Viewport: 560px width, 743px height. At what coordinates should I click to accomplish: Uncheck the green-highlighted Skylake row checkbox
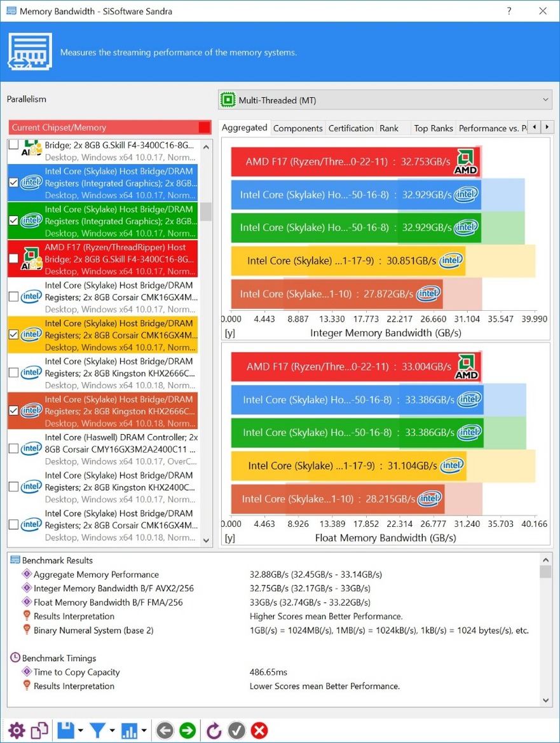tap(14, 221)
